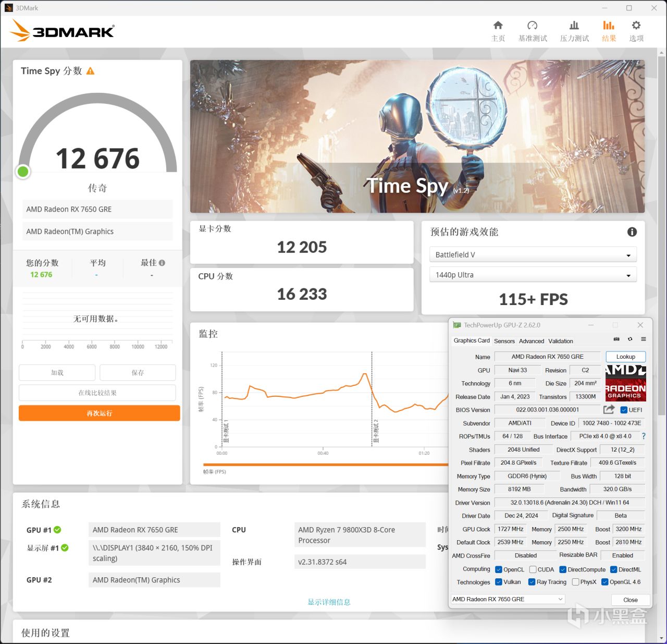Open the GPU selector dropdown in GPU-Z
Viewport: 667px width, 644px height.
pos(508,599)
